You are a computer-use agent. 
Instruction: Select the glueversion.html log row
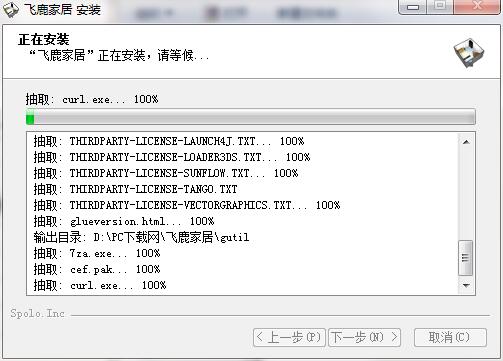point(124,221)
